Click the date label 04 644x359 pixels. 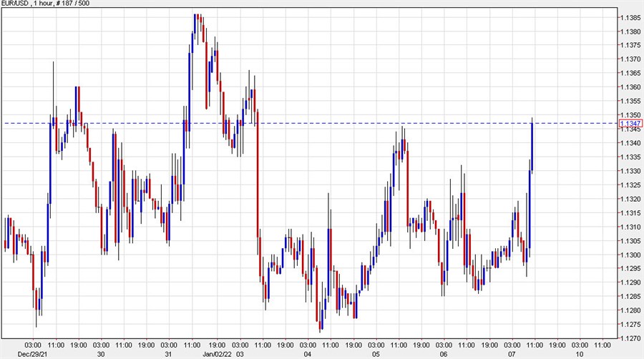click(x=308, y=354)
